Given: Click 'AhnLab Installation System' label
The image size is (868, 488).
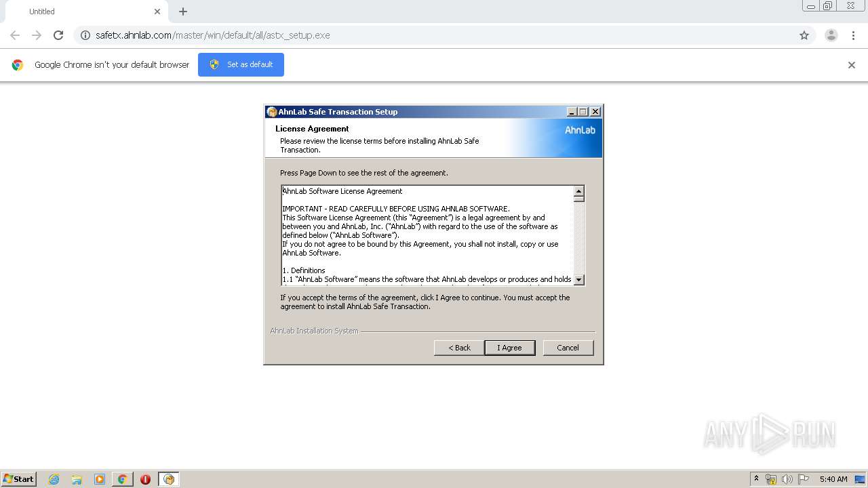Looking at the screenshot, I should 314,331.
